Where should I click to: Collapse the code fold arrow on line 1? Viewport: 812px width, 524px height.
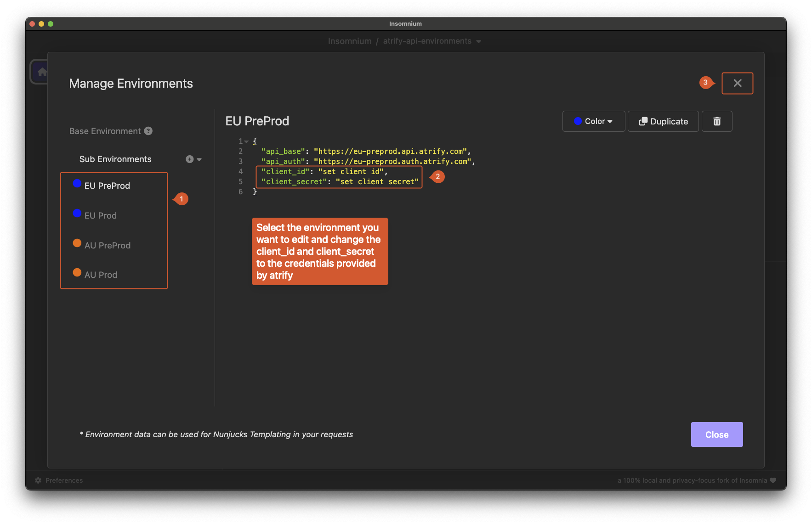[247, 141]
